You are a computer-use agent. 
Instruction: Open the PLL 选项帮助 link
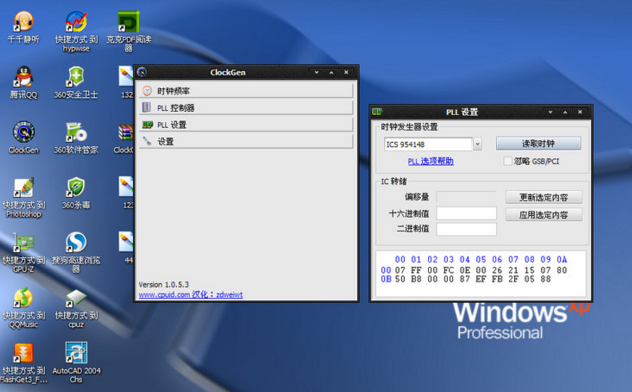pos(430,162)
